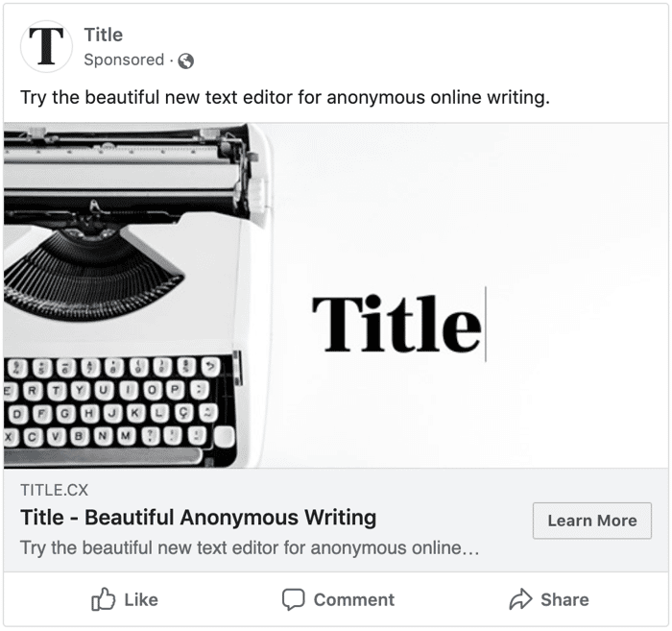Open the Title page avatar with T logo
Viewport: 672px width, 631px height.
(46, 46)
